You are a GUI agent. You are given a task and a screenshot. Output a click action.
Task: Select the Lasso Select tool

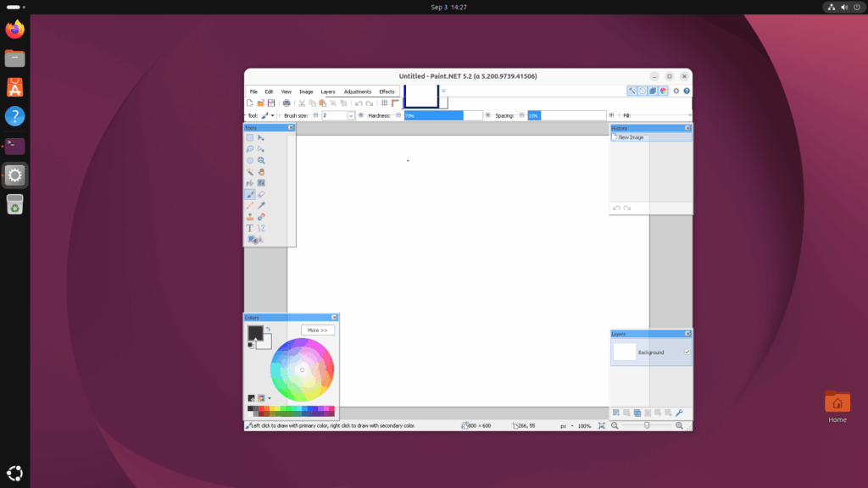[250, 149]
